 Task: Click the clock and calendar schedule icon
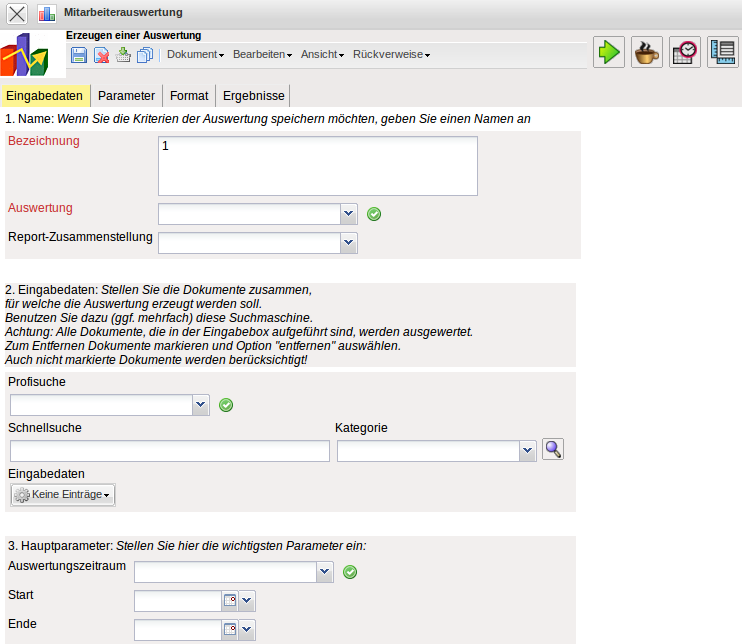pos(685,52)
